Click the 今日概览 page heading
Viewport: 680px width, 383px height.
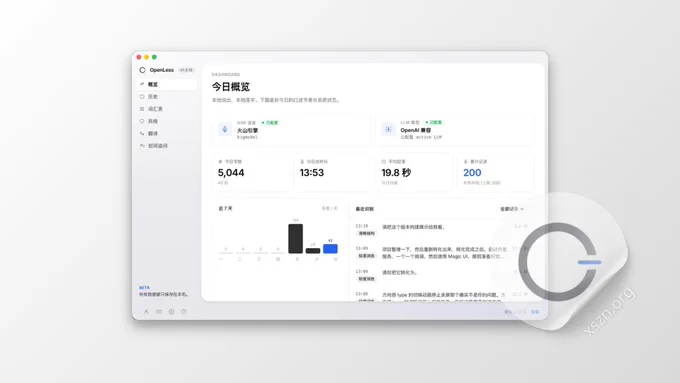[x=231, y=87]
